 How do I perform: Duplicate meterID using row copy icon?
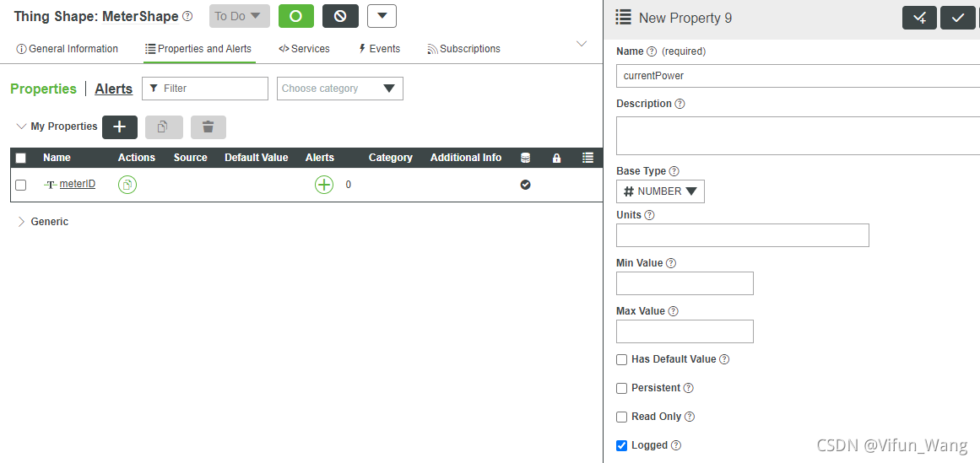pyautogui.click(x=127, y=185)
